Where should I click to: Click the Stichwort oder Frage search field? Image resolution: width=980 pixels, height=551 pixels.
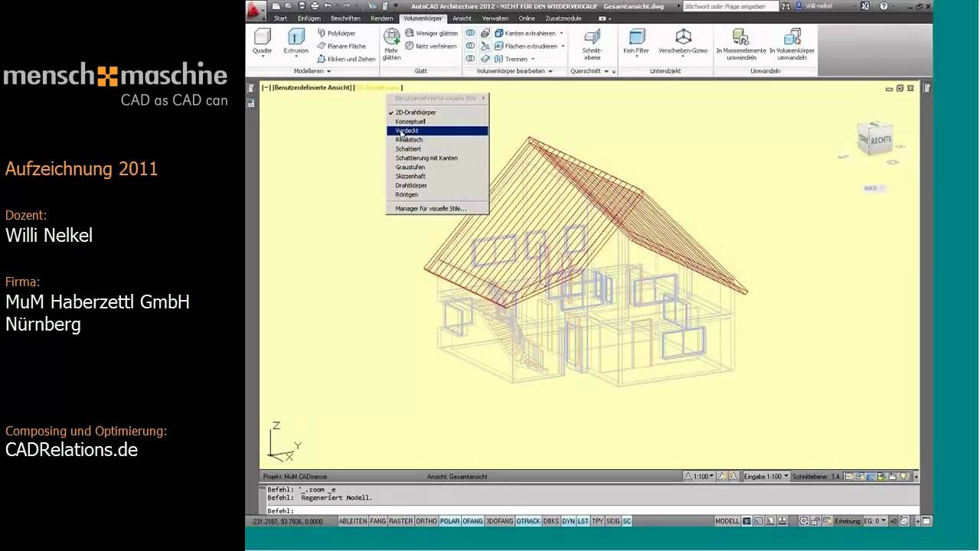tap(730, 6)
